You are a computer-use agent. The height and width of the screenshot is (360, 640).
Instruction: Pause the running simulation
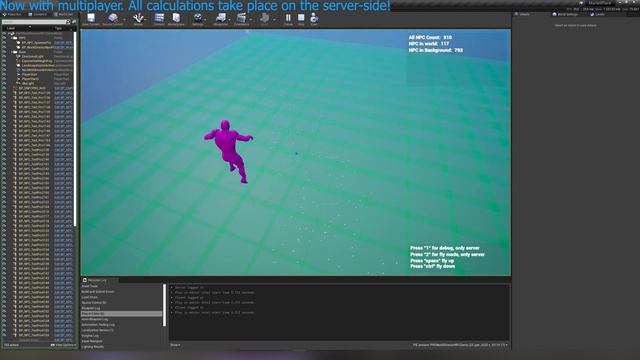(x=288, y=18)
